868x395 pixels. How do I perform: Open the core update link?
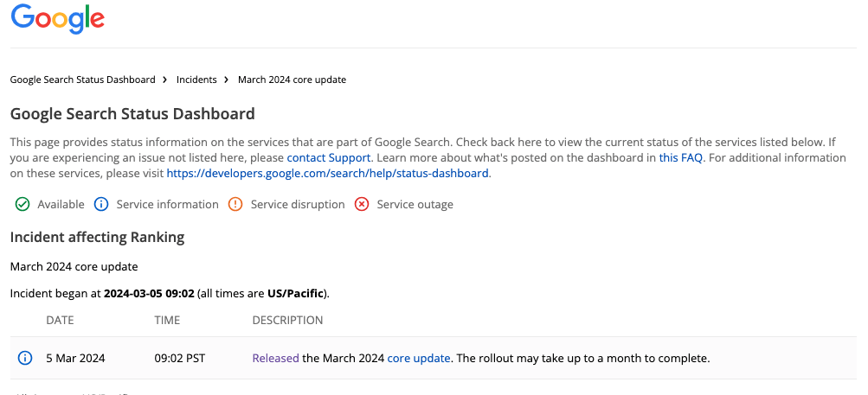coord(419,358)
